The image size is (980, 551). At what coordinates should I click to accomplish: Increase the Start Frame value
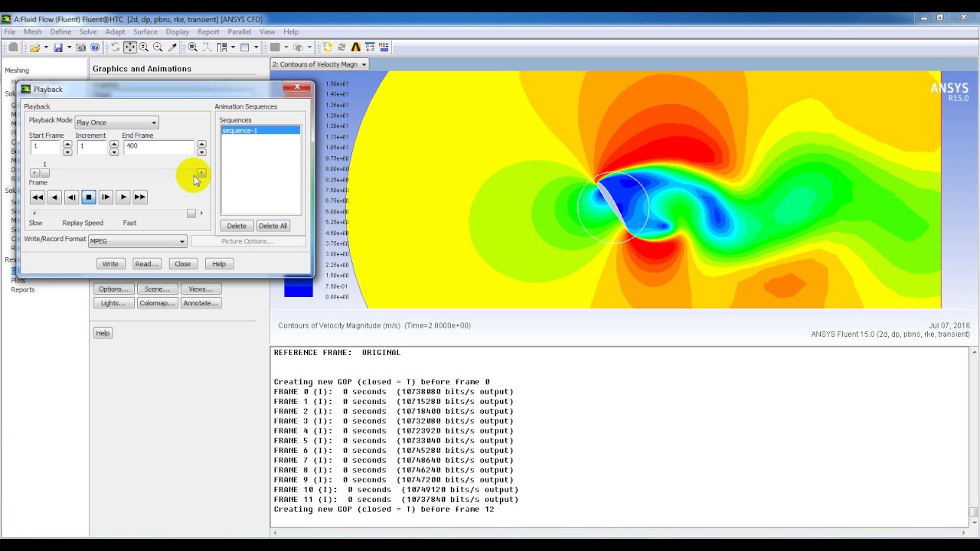point(67,143)
